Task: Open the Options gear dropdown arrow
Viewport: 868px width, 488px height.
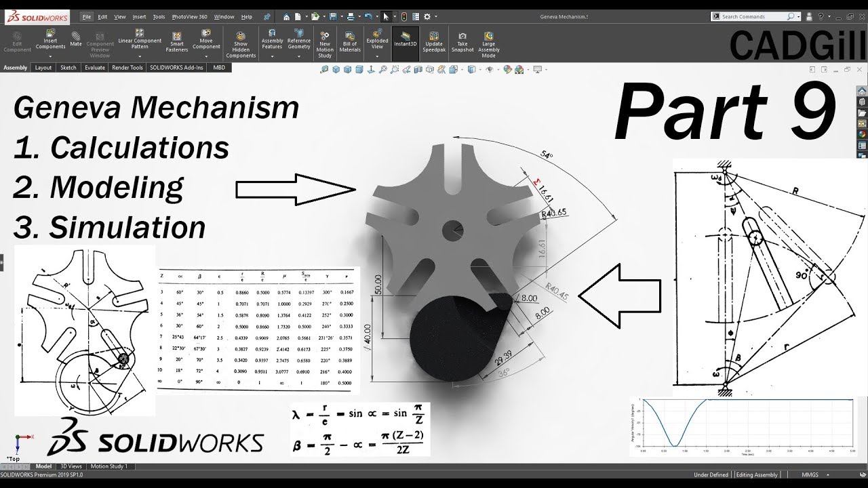Action: click(435, 17)
